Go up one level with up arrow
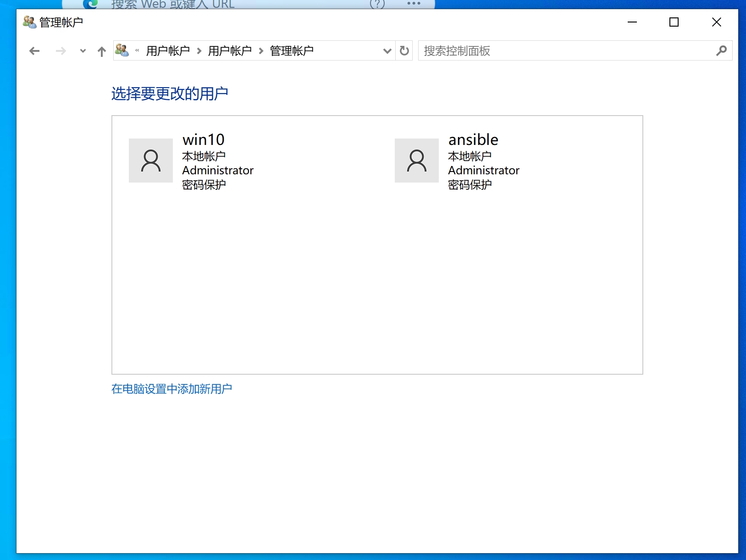The width and height of the screenshot is (746, 560). 102,51
